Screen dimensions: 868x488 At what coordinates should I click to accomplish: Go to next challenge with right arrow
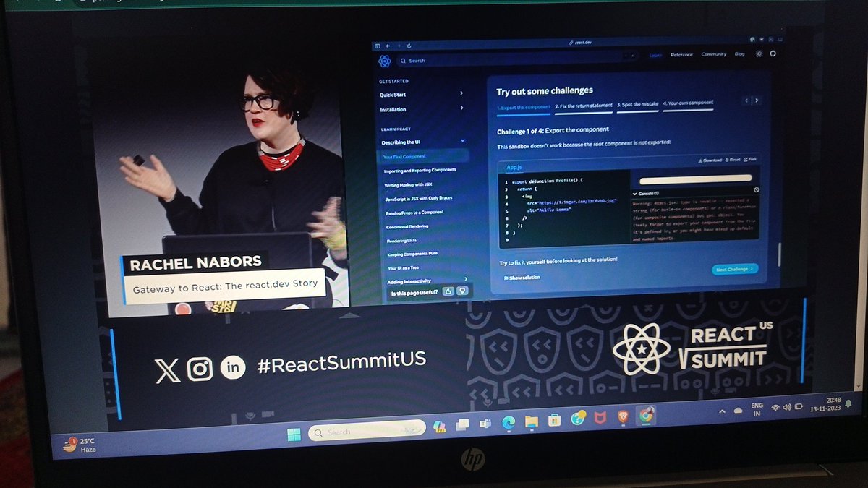click(x=757, y=100)
